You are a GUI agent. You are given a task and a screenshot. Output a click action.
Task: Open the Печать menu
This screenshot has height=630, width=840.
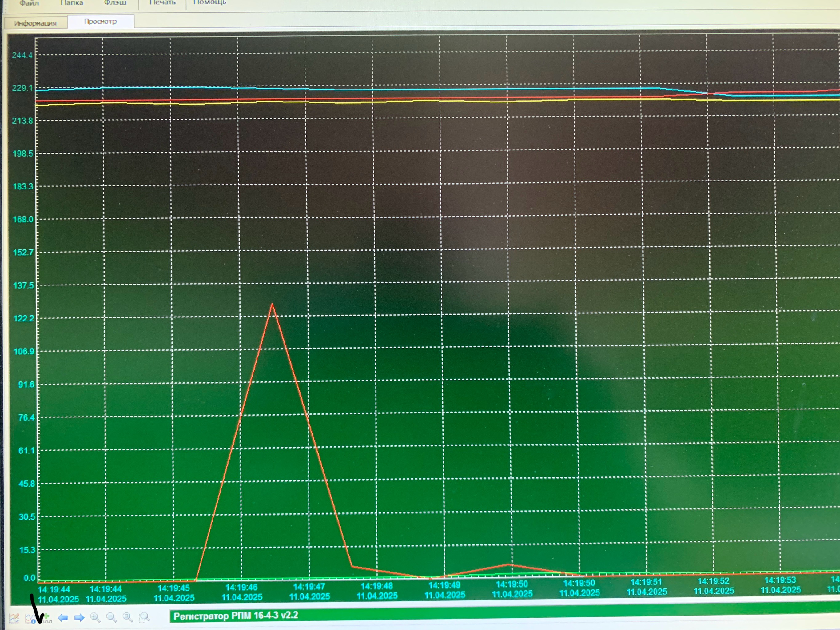tap(162, 3)
